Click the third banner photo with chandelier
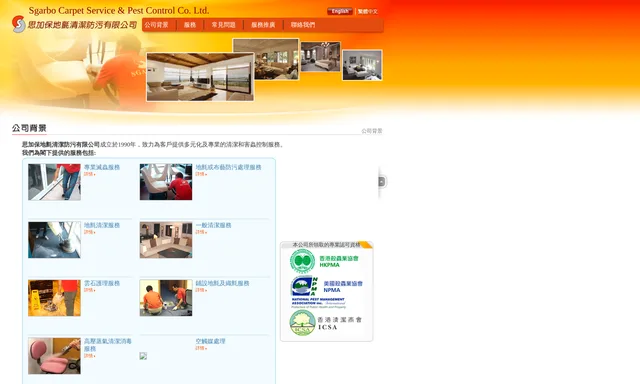This screenshot has height=384, width=640. pyautogui.click(x=320, y=56)
